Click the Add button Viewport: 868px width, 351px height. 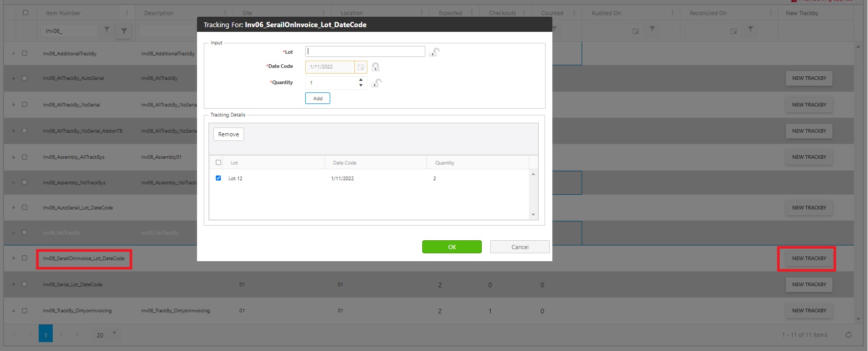318,98
